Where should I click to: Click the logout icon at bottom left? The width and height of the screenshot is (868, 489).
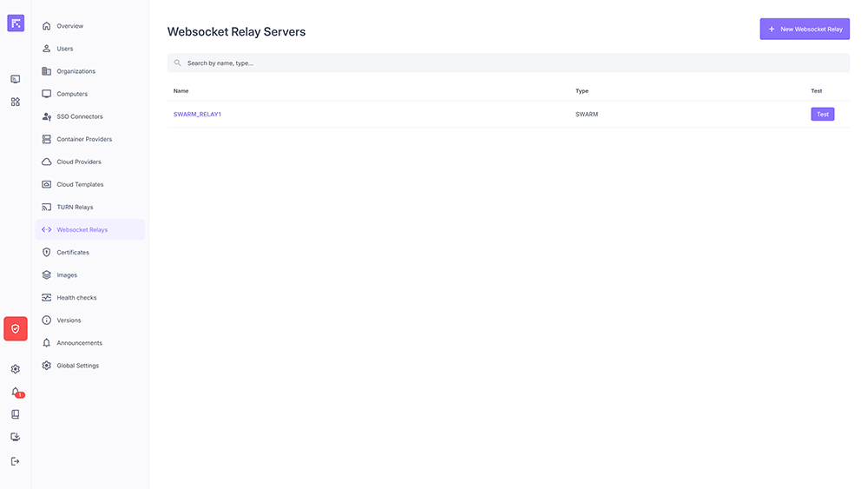click(x=16, y=461)
